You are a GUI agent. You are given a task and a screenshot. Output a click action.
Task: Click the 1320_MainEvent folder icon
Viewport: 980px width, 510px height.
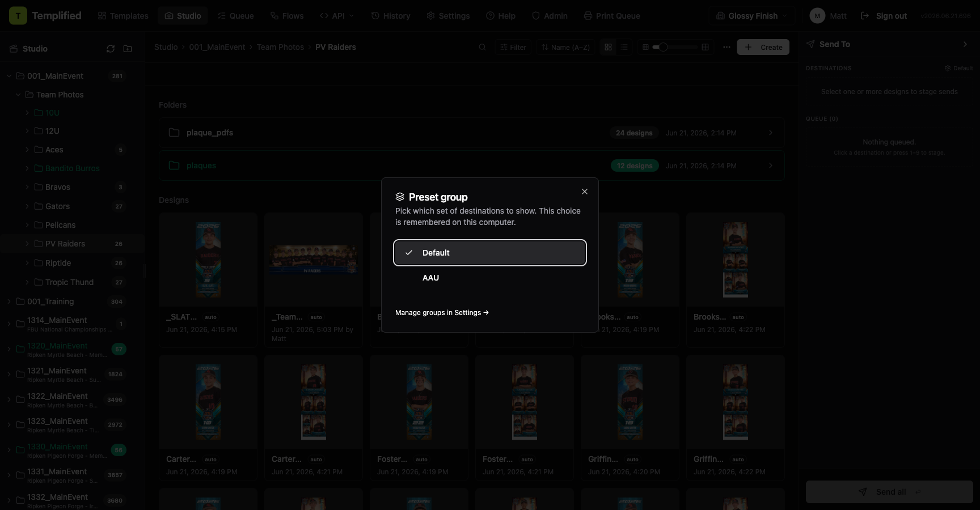[x=20, y=349]
